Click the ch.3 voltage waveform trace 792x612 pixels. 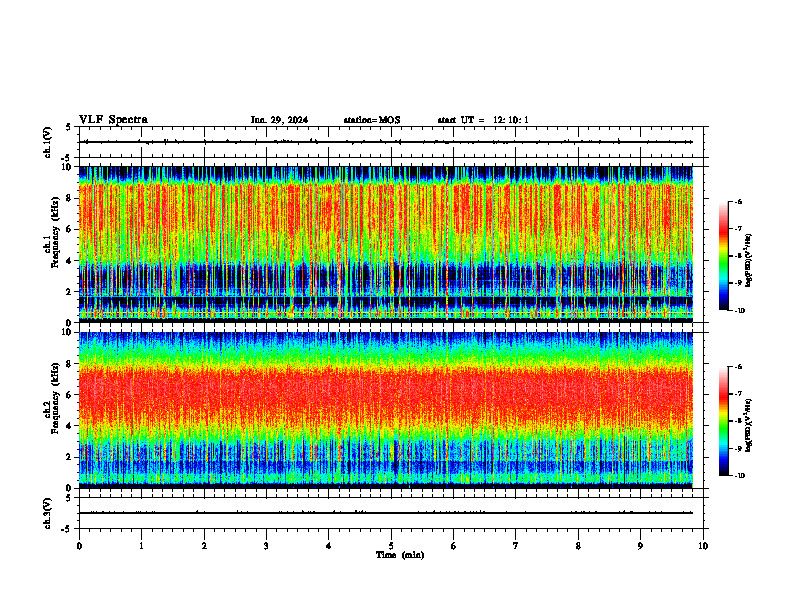coord(385,513)
